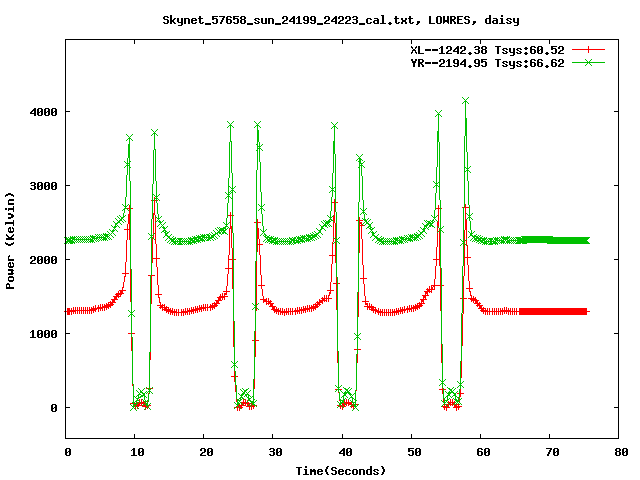The image size is (640, 480).
Task: Click the x-axis tick label '20'
Action: (206, 452)
